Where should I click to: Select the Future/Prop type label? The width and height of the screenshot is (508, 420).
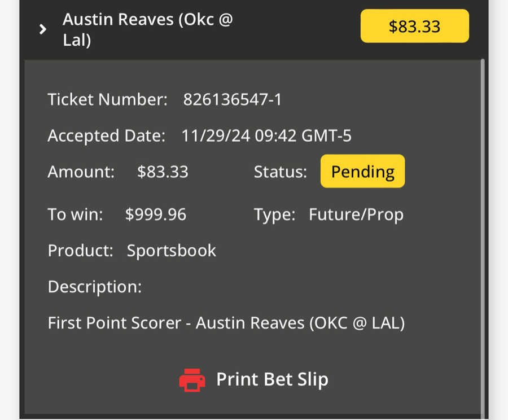(356, 215)
